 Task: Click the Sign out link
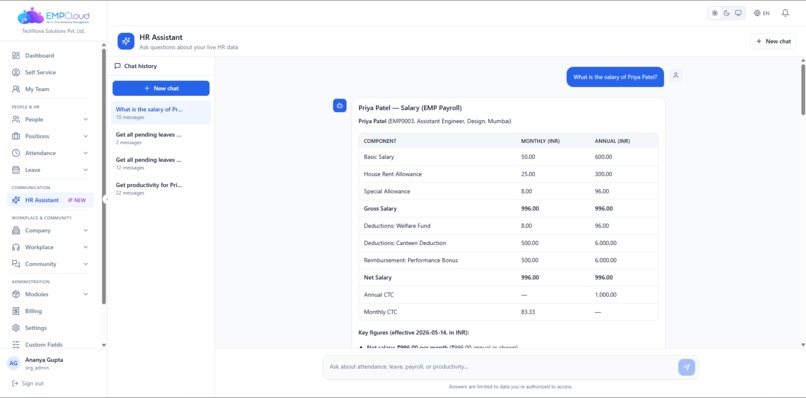pyautogui.click(x=28, y=383)
